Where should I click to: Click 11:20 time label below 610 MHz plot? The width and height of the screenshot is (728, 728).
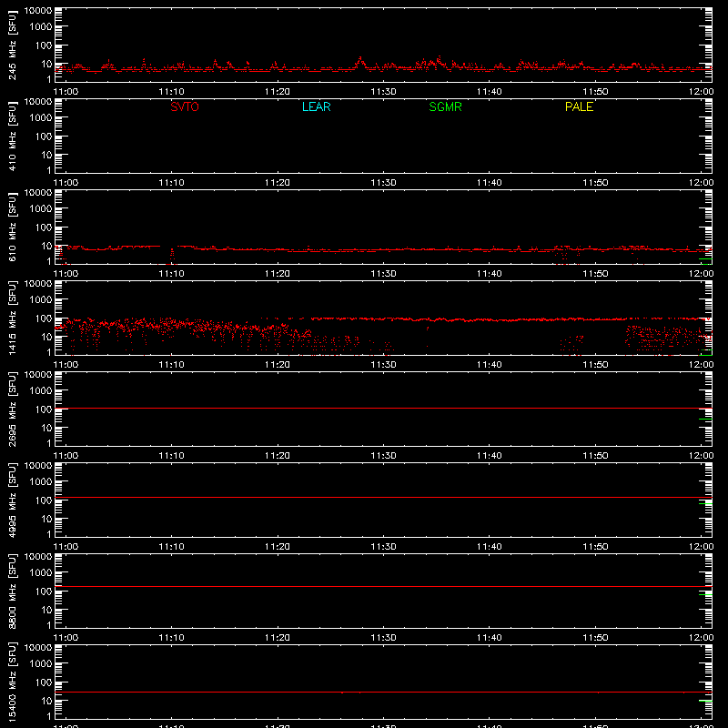tap(278, 274)
